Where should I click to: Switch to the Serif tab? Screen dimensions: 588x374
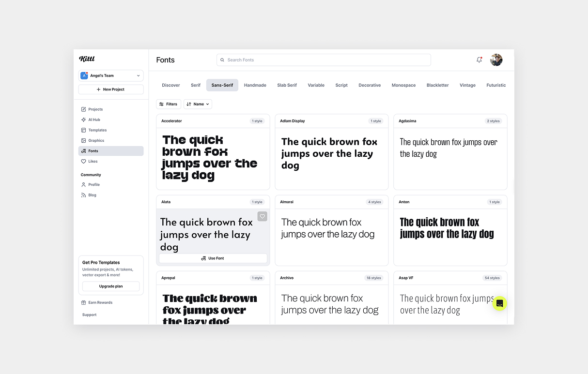click(x=196, y=85)
